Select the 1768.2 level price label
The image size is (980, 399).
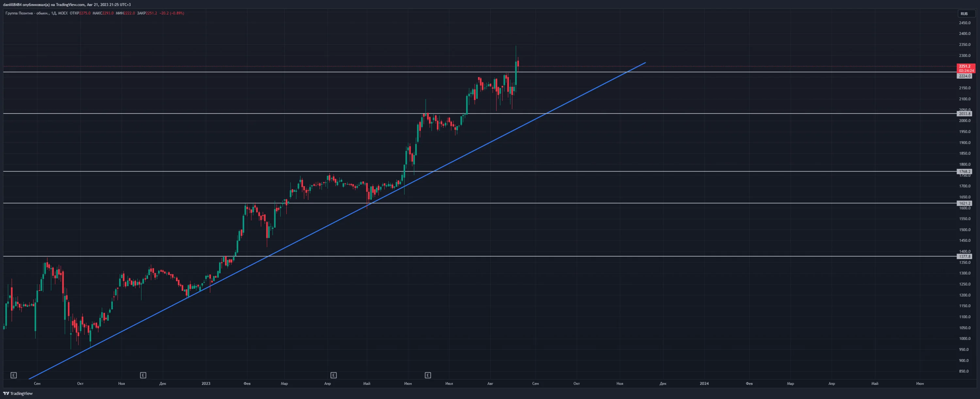click(x=964, y=171)
